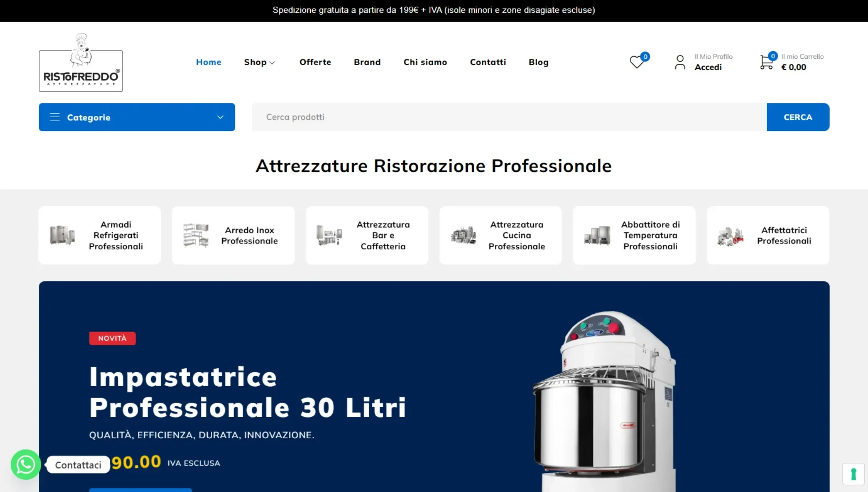The height and width of the screenshot is (492, 868).
Task: Click the Accedi login link
Action: 708,67
